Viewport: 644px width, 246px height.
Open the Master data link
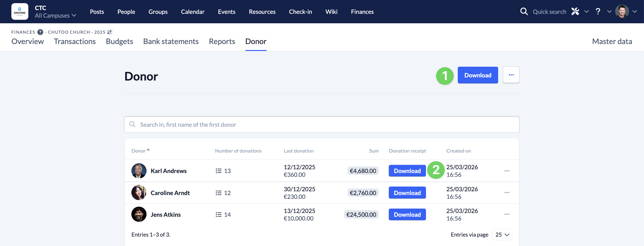(612, 42)
